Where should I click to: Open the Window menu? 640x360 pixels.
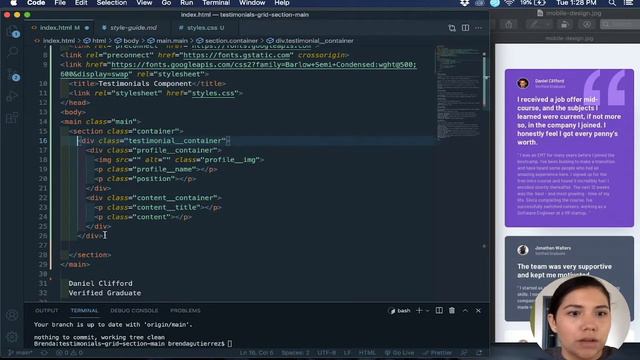pos(252,3)
